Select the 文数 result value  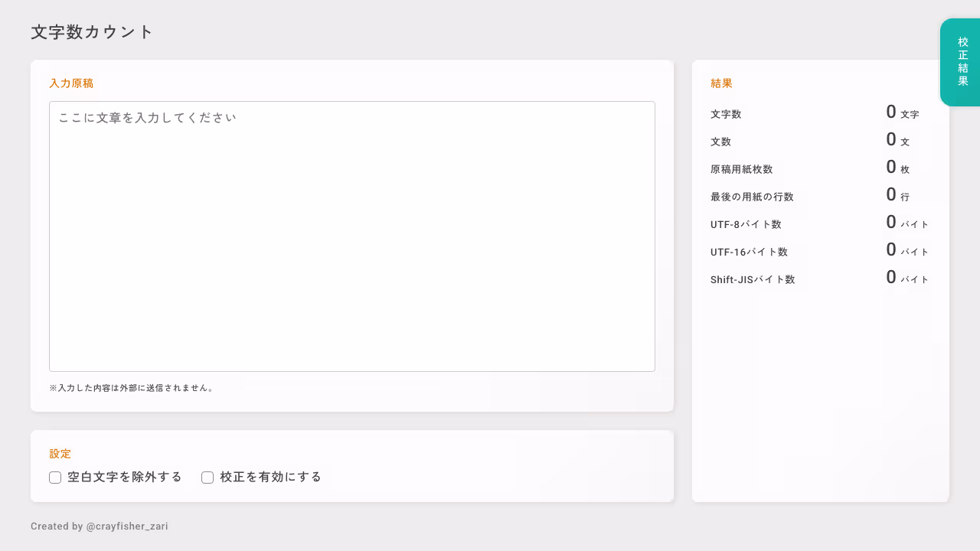tap(891, 139)
